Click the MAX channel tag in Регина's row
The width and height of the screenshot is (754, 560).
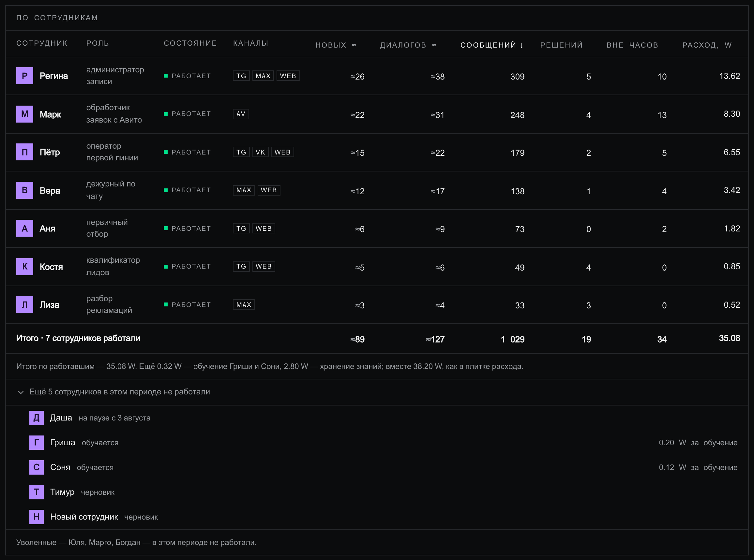[x=263, y=76]
